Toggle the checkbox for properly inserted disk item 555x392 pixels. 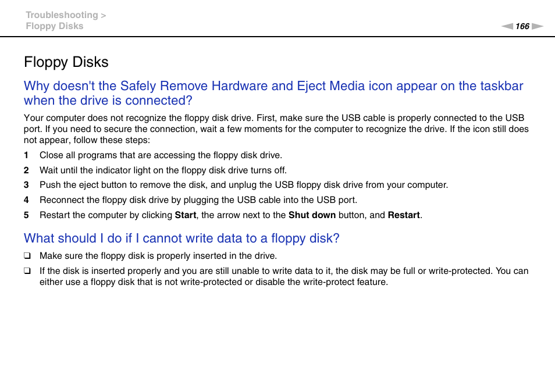click(26, 255)
